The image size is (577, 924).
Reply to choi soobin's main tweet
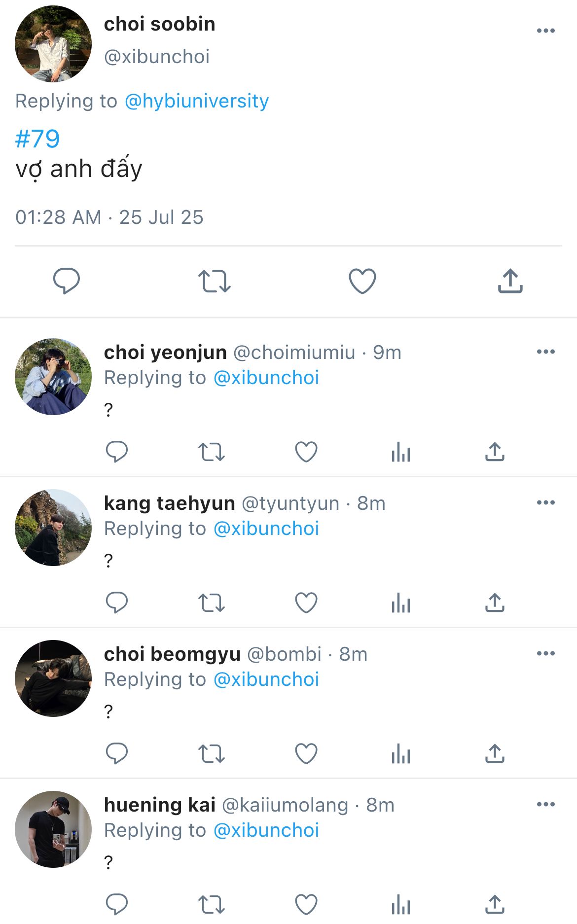point(67,281)
